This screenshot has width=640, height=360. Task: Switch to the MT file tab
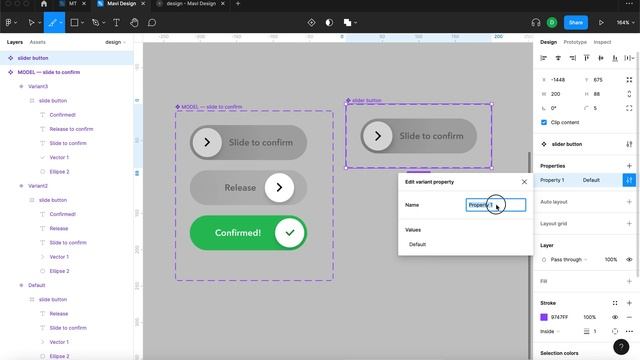pyautogui.click(x=72, y=4)
